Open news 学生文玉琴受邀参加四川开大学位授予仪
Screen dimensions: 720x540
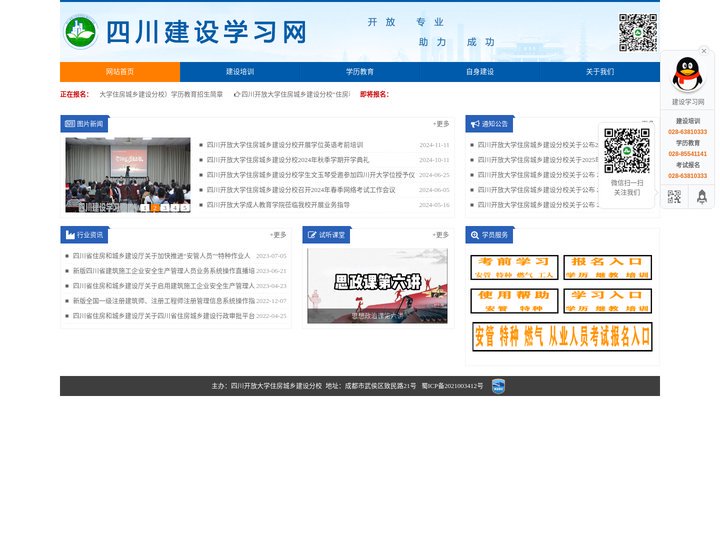click(x=310, y=175)
